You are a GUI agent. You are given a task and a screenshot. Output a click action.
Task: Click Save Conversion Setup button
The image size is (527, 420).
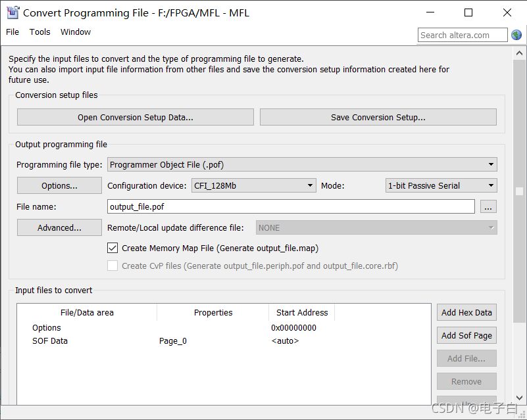[378, 117]
